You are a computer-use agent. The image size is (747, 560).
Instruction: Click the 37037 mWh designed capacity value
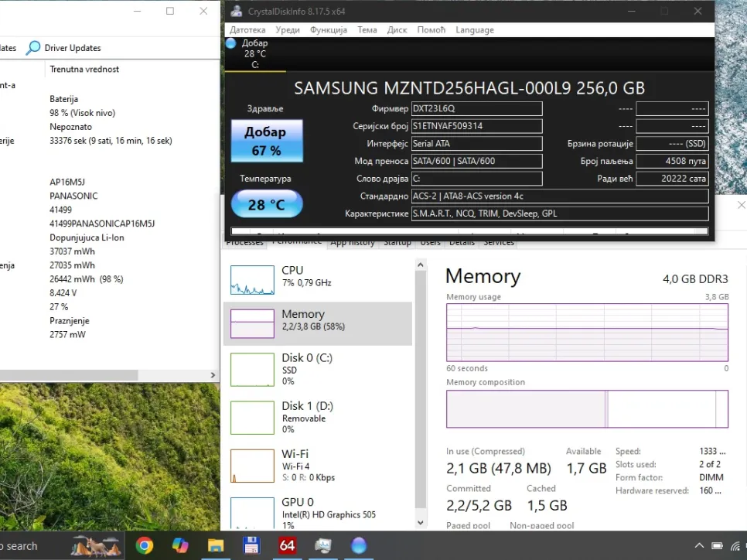(x=73, y=251)
